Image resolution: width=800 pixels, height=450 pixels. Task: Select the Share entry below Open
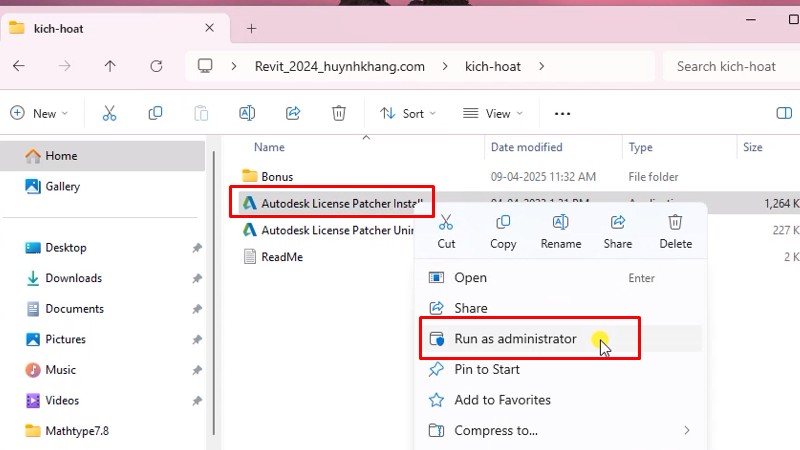[560, 308]
